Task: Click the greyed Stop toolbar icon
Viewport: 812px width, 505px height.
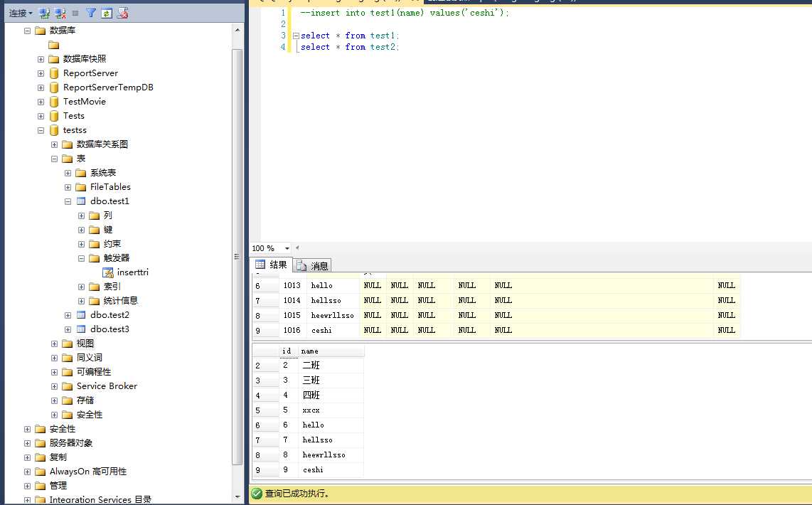Action: (75, 13)
